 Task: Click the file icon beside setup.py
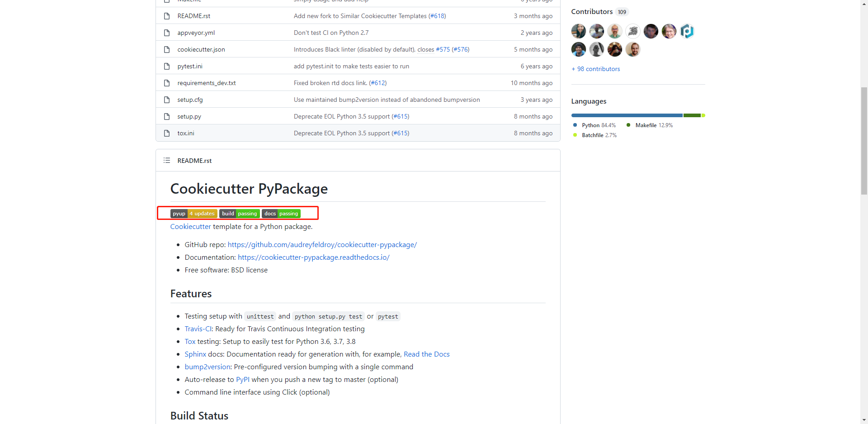pos(167,116)
